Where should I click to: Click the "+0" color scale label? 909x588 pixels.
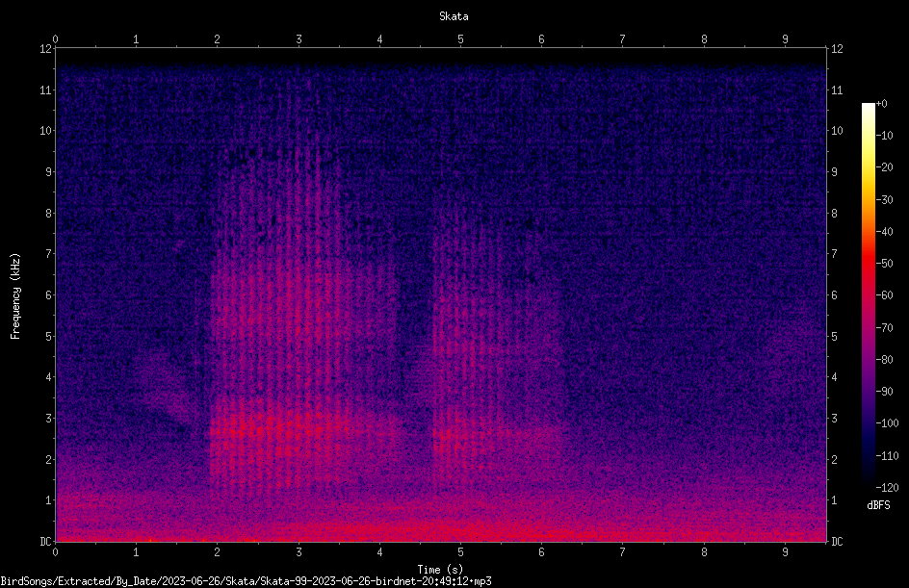tap(881, 104)
